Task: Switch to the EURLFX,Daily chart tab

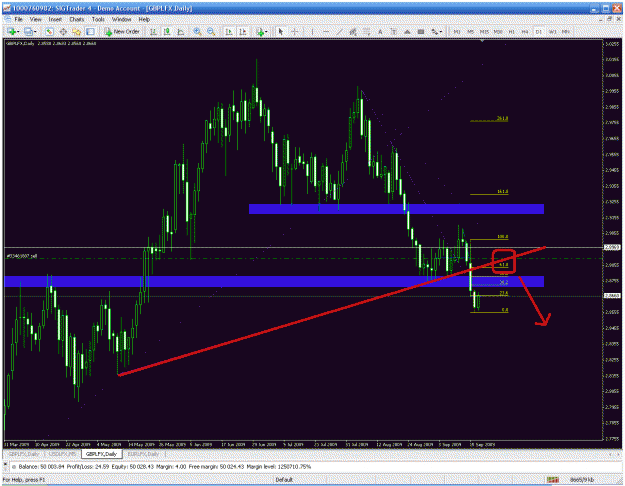Action: tap(144, 454)
